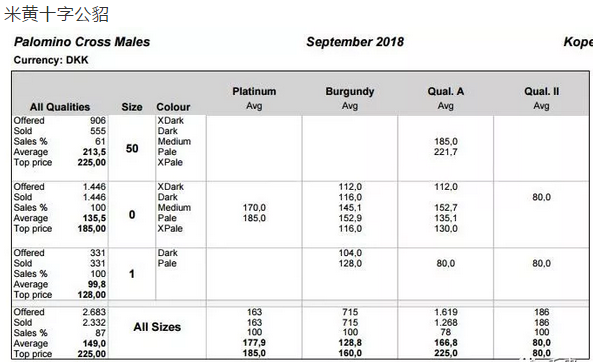Screen dimensions: 593x362
Task: Select the All Sizes summary label
Action: point(157,327)
